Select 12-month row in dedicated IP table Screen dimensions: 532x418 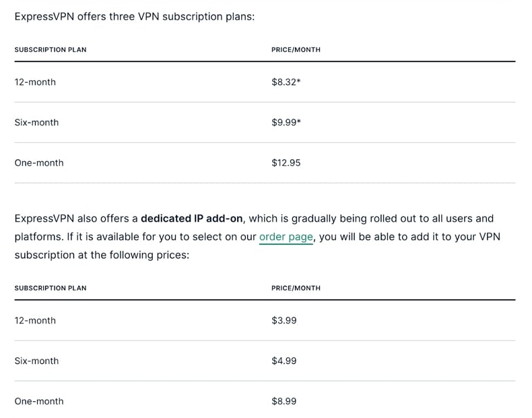click(35, 321)
